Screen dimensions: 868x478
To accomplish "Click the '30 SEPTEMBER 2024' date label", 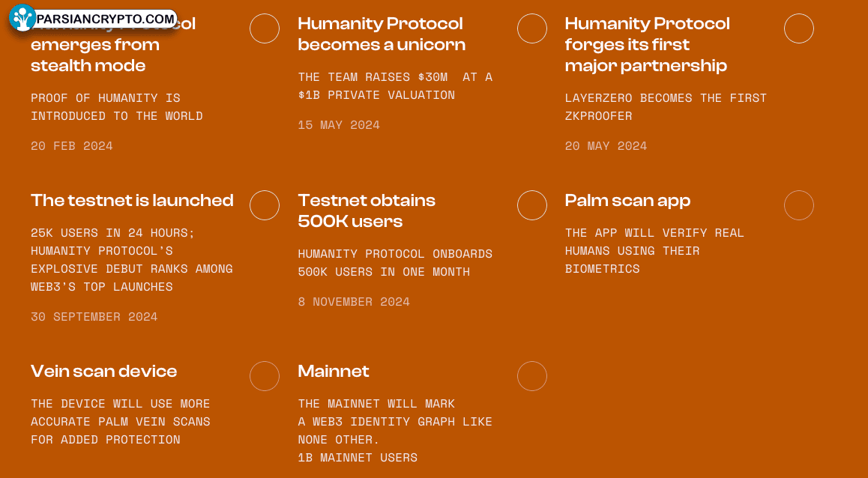I will click(x=94, y=317).
